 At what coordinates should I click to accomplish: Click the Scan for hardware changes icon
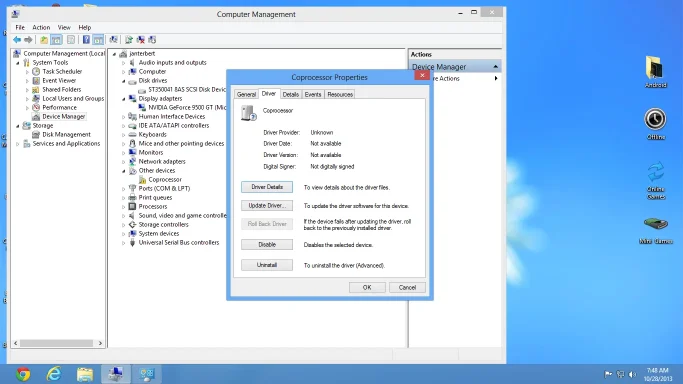[x=114, y=40]
